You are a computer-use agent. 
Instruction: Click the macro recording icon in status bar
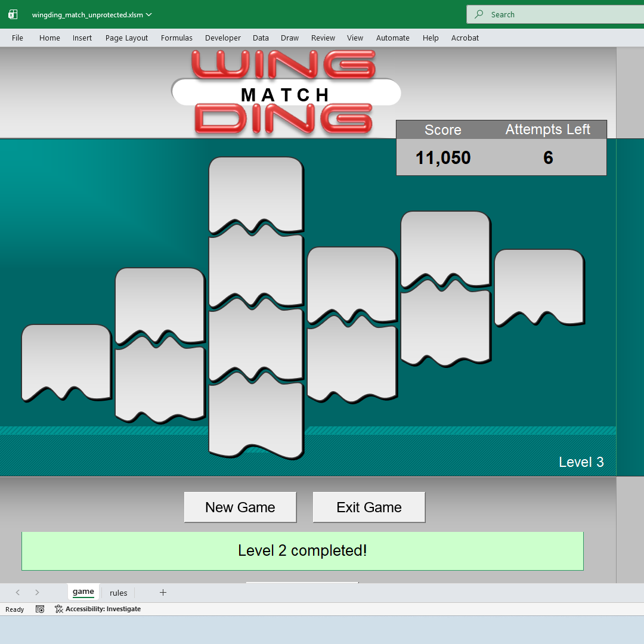pyautogui.click(x=39, y=609)
